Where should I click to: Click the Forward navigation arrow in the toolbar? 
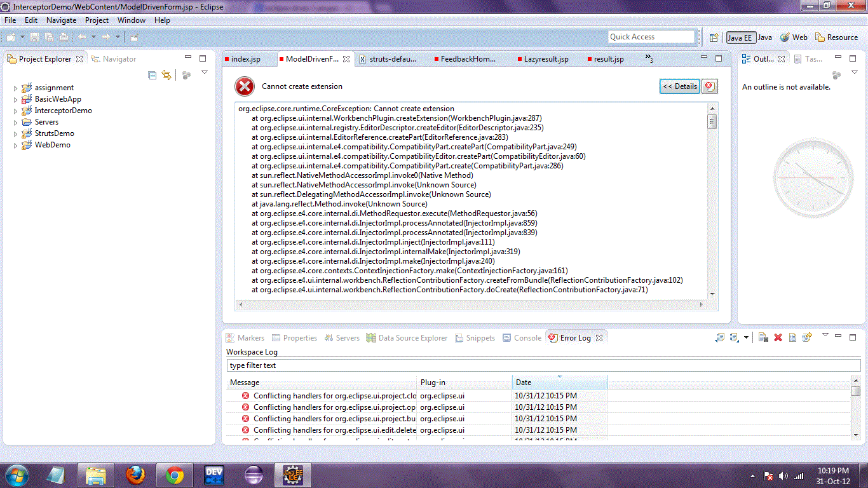(106, 37)
